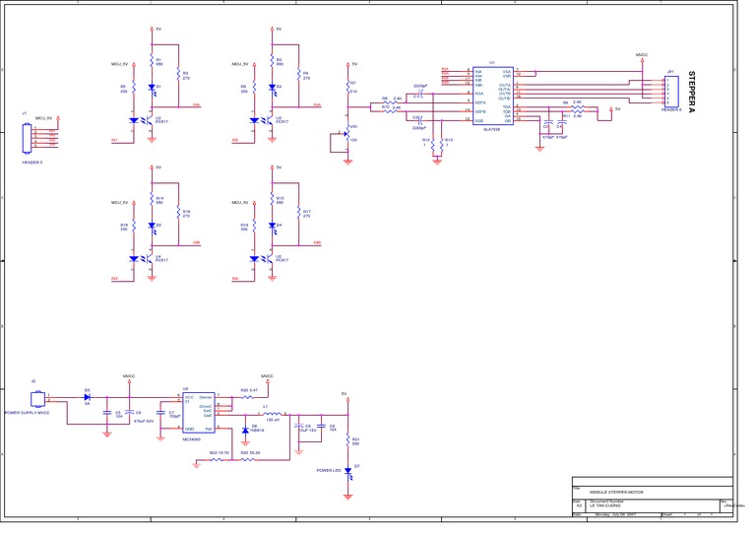Select the U2 PC817 optocoupler symbol
Viewport: 756px width, 535px height.
(x=143, y=121)
